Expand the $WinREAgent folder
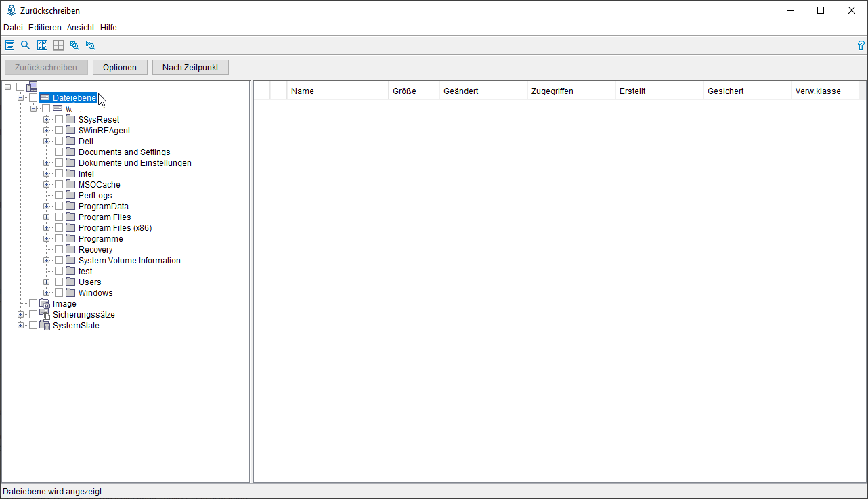 point(46,131)
